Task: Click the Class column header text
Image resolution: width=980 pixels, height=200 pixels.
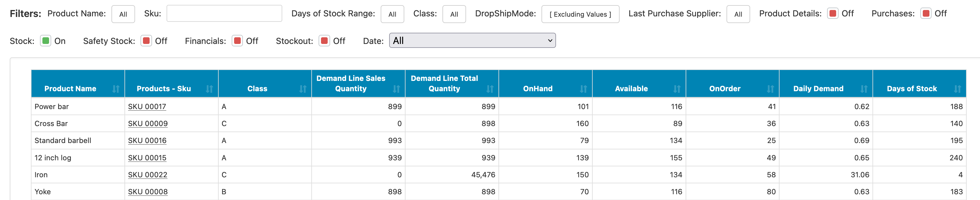Action: [x=257, y=89]
